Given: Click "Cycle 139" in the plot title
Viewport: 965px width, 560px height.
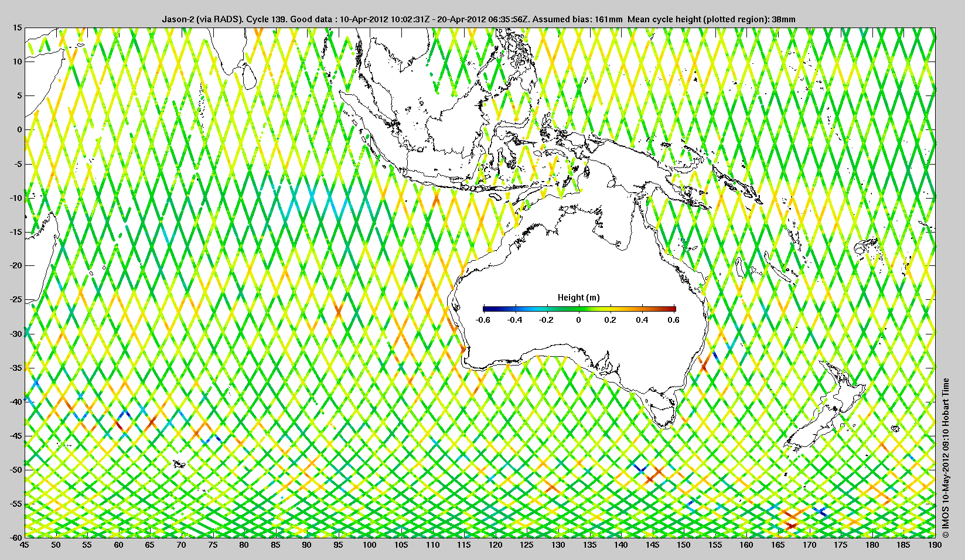Looking at the screenshot, I should 267,19.
